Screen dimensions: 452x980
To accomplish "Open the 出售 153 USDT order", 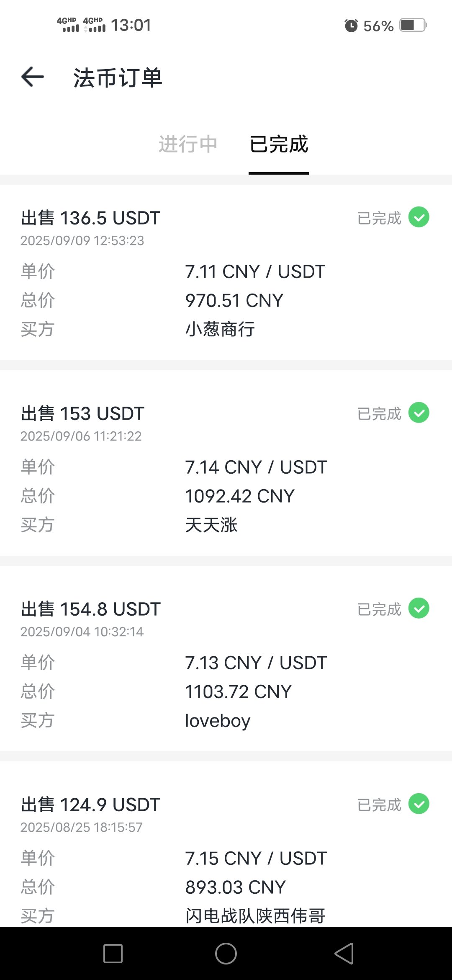I will [83, 414].
